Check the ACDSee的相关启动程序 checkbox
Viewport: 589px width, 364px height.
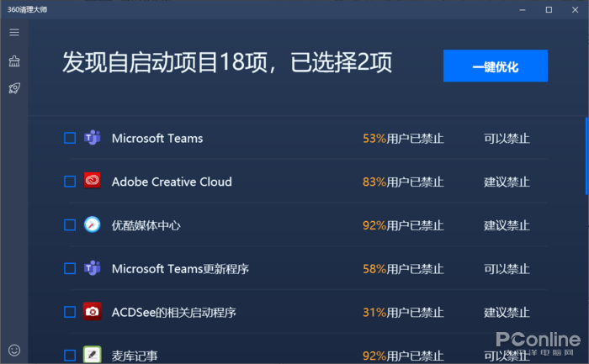[70, 312]
